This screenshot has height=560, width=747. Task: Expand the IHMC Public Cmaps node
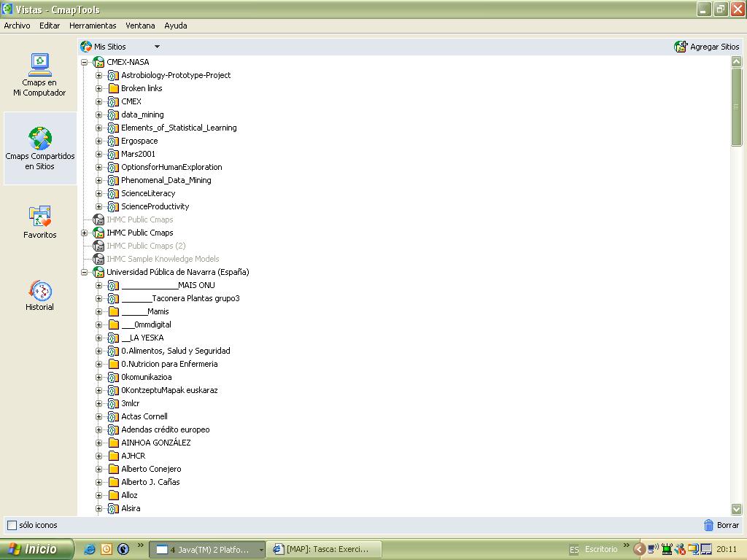coord(85,233)
